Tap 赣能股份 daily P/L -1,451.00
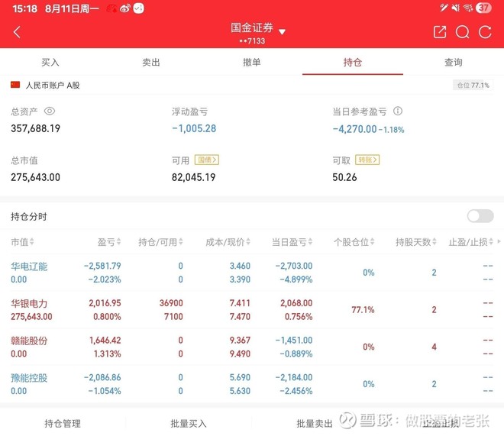The width and height of the screenshot is (504, 436). click(x=294, y=340)
